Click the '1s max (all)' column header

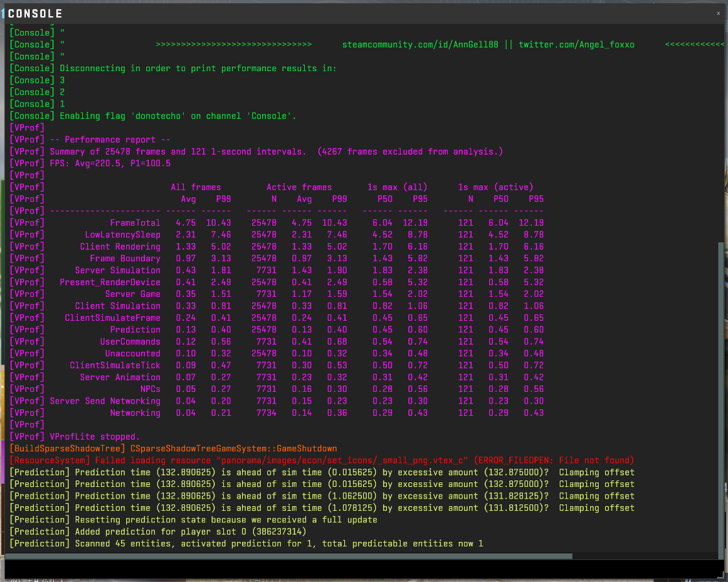coord(397,187)
